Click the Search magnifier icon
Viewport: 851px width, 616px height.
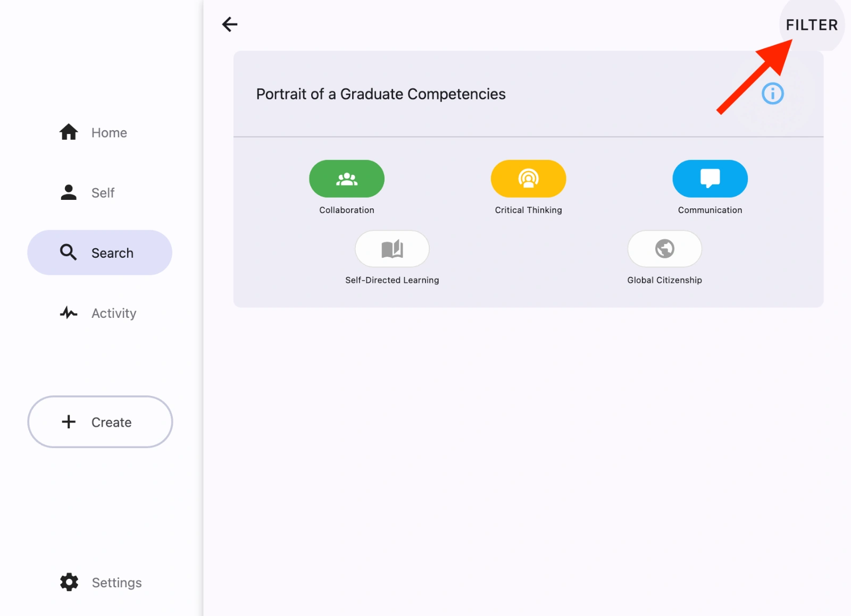tap(69, 252)
